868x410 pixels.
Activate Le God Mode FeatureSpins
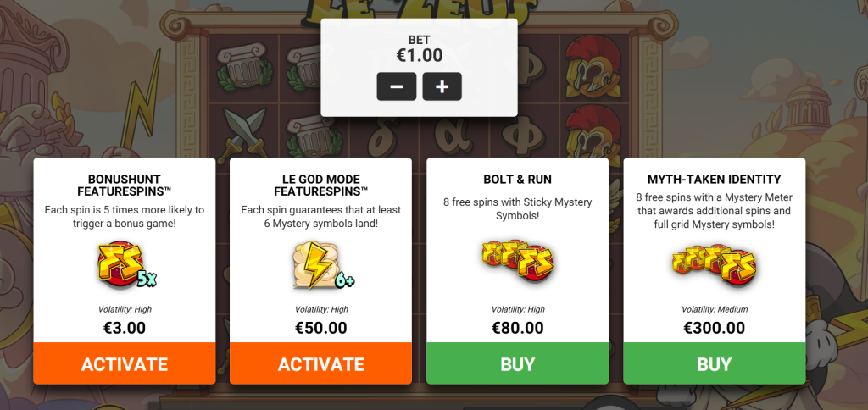point(320,363)
